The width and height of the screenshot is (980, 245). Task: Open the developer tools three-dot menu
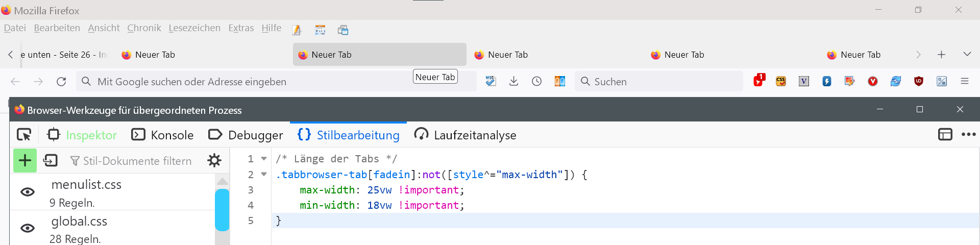[968, 135]
